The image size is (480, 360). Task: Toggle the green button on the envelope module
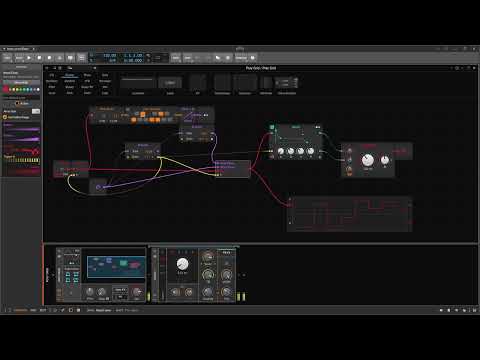tap(272, 127)
